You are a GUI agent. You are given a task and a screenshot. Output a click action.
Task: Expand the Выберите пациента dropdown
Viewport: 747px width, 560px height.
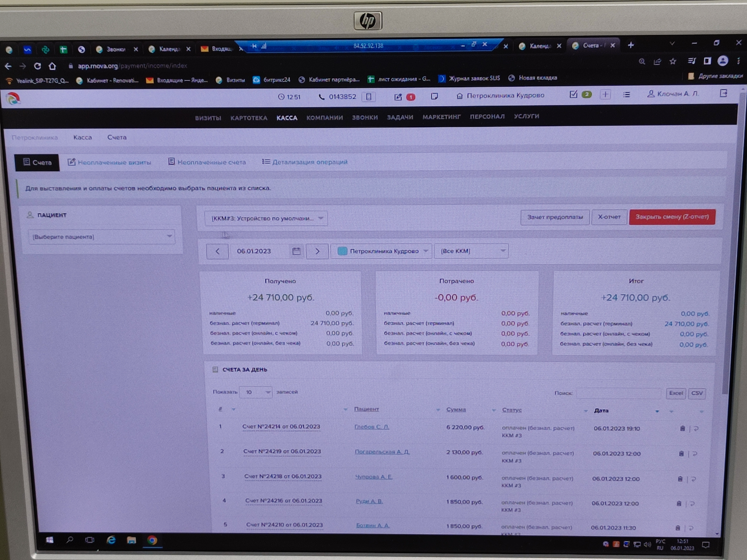(101, 237)
